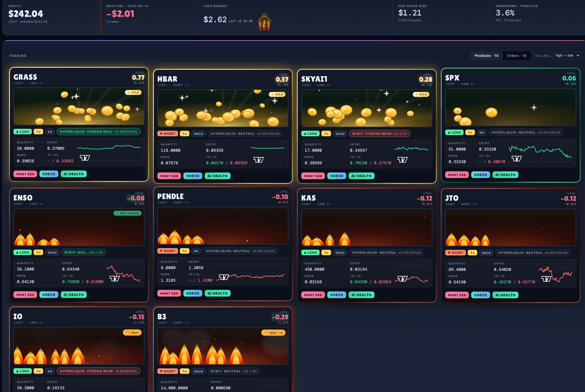Click PRINT $$$ on the ENSO card
This screenshot has height=392, width=585.
click(x=25, y=295)
